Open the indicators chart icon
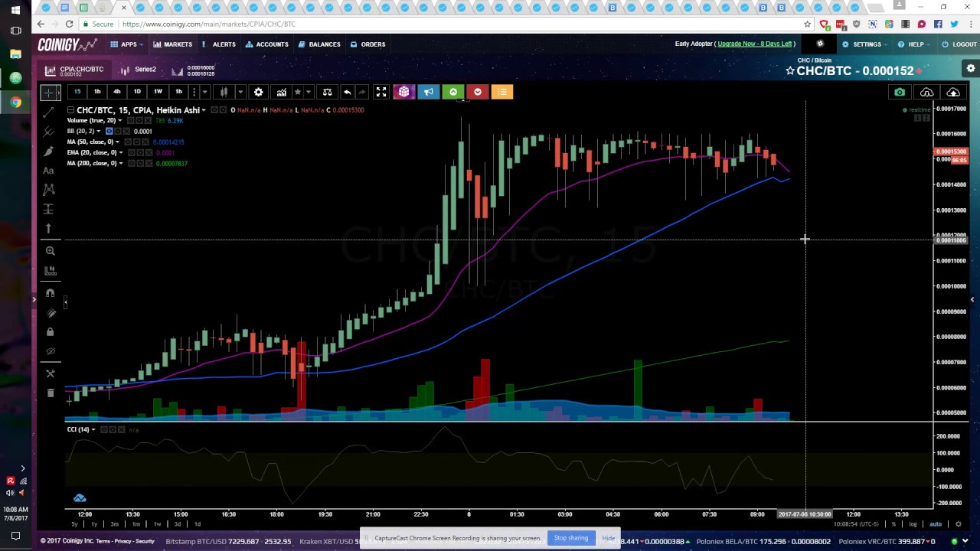Screen dimensions: 980x551 click(x=281, y=92)
